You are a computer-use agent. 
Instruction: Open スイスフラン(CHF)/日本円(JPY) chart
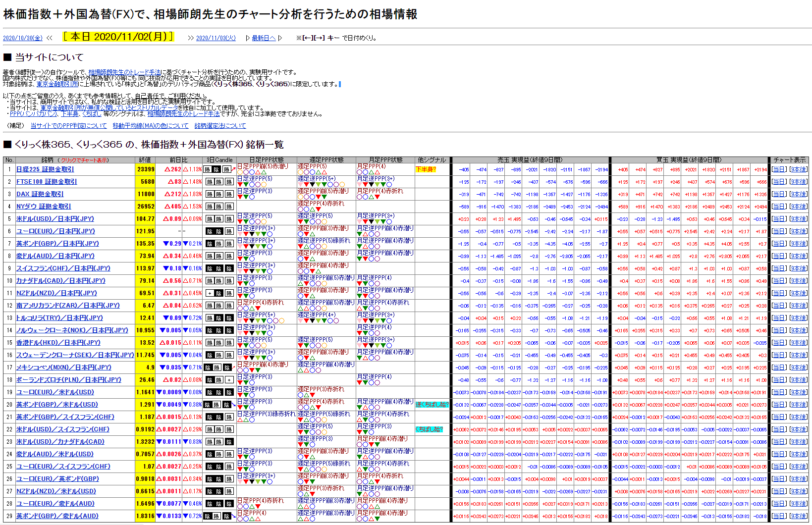tap(63, 268)
